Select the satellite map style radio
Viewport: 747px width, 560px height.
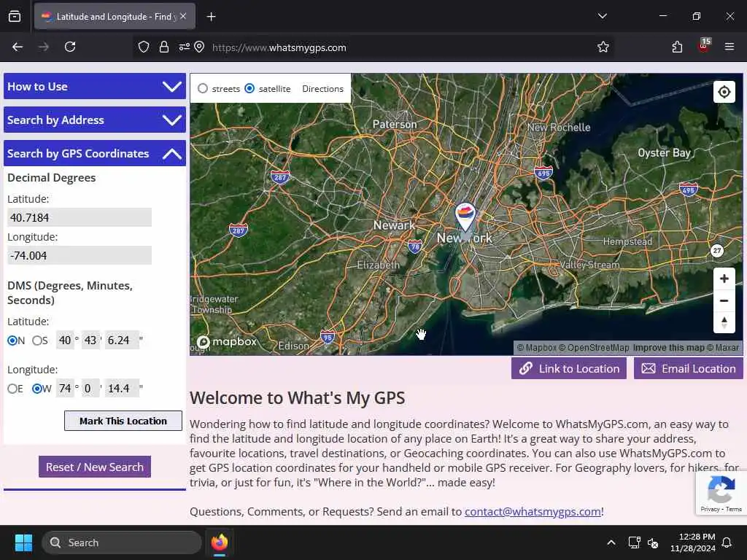click(x=249, y=88)
